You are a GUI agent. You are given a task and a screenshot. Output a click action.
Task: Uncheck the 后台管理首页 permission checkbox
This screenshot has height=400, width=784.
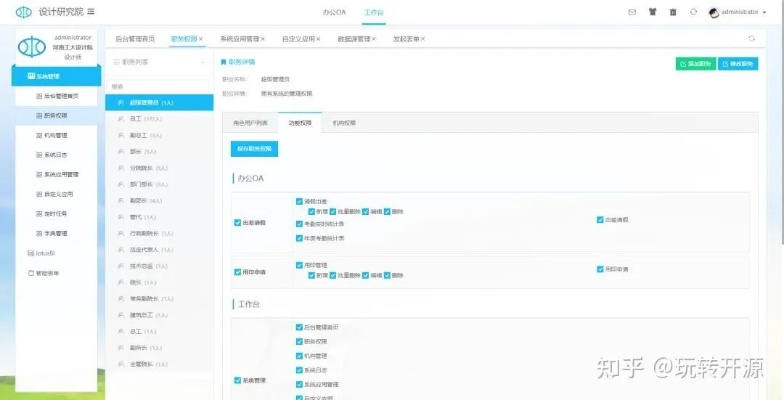[299, 327]
